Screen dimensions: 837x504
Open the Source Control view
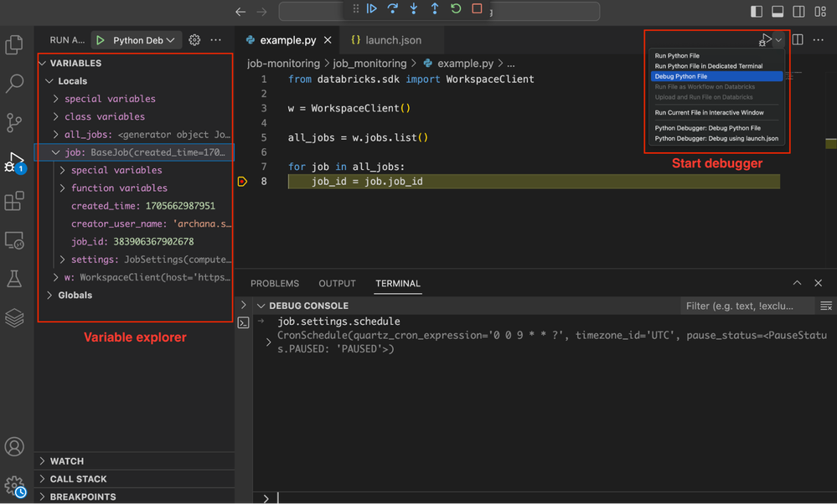pos(14,122)
